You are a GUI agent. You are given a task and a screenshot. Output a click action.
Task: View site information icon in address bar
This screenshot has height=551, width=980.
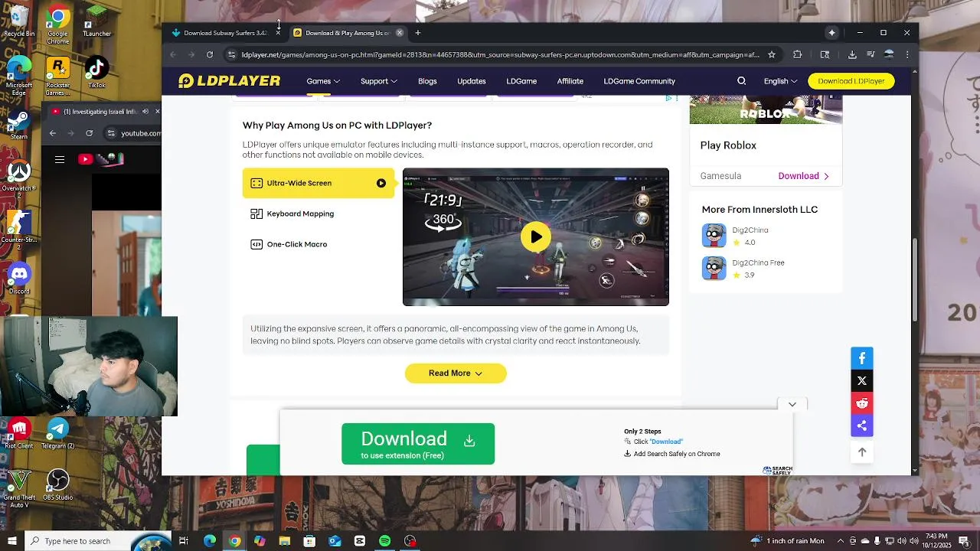click(231, 54)
